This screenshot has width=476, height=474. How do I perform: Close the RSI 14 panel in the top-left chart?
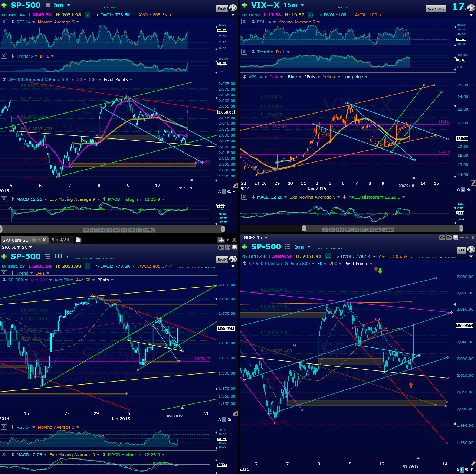tap(4, 22)
